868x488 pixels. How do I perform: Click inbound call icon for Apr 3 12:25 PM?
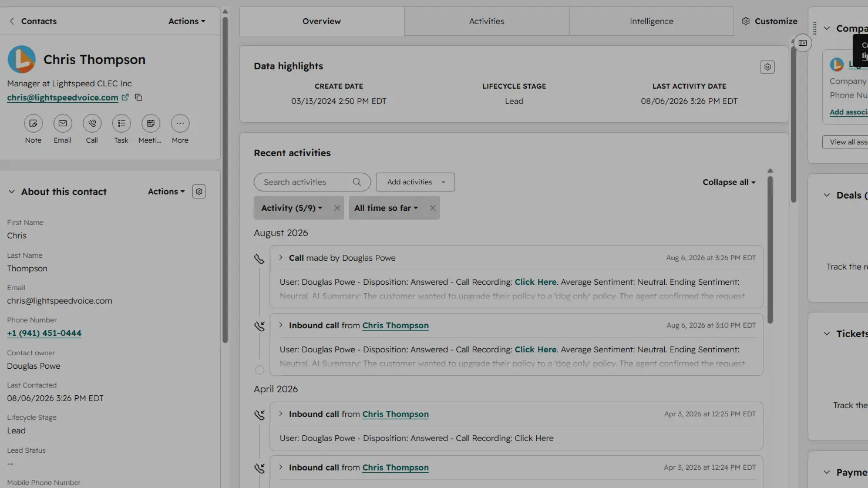tap(259, 415)
